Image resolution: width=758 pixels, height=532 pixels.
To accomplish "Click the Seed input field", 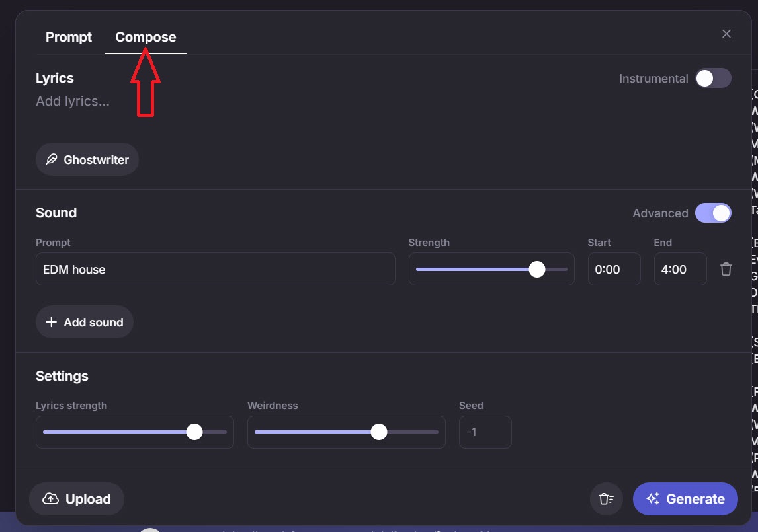I will pyautogui.click(x=485, y=432).
